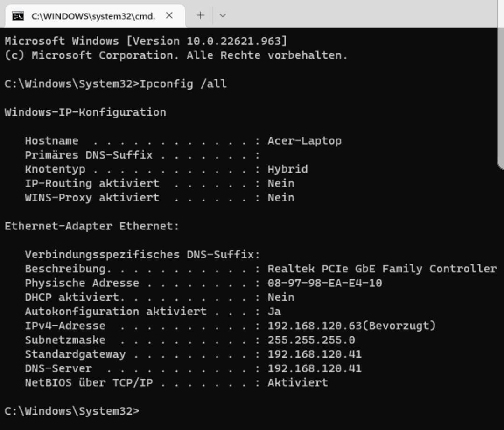This screenshot has width=504, height=430.
Task: Click the Standardgateway address value
Action: (314, 354)
